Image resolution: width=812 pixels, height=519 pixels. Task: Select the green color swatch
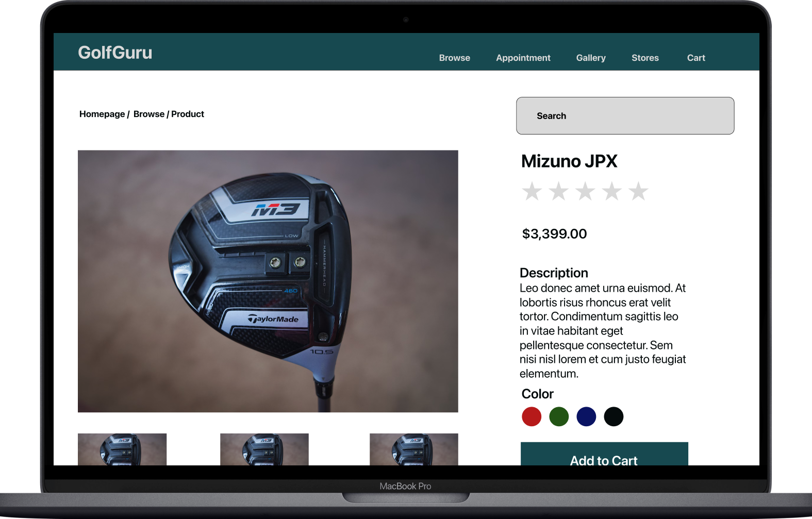coord(559,416)
